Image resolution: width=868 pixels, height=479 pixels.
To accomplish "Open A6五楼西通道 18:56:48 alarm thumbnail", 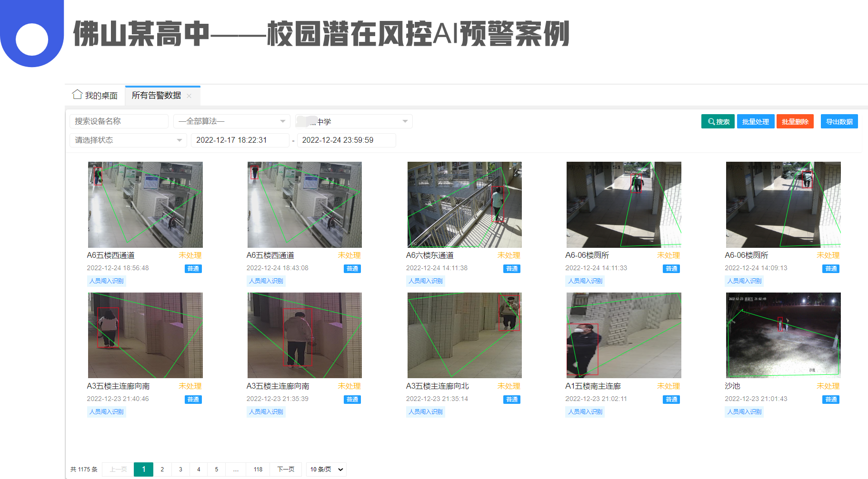I will pyautogui.click(x=145, y=205).
